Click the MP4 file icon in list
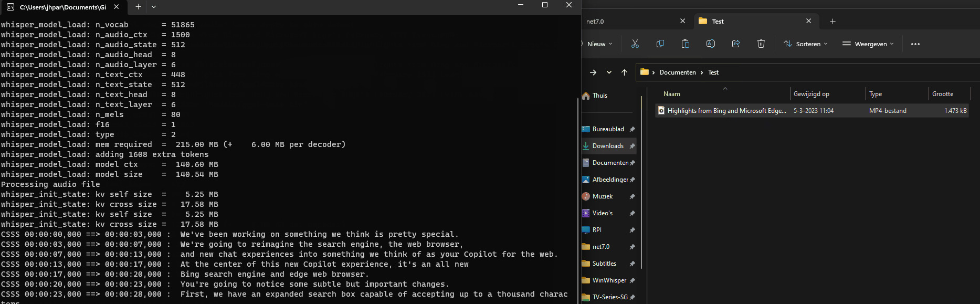 click(x=661, y=111)
